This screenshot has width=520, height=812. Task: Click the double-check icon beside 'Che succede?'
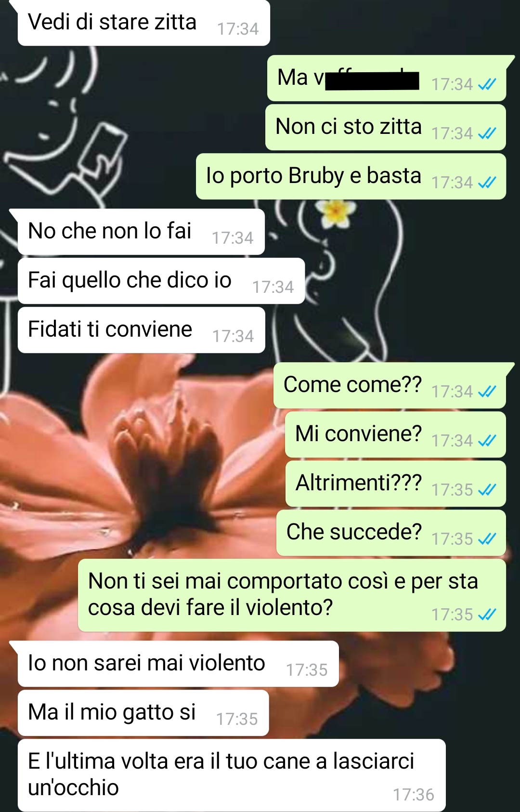click(x=487, y=539)
